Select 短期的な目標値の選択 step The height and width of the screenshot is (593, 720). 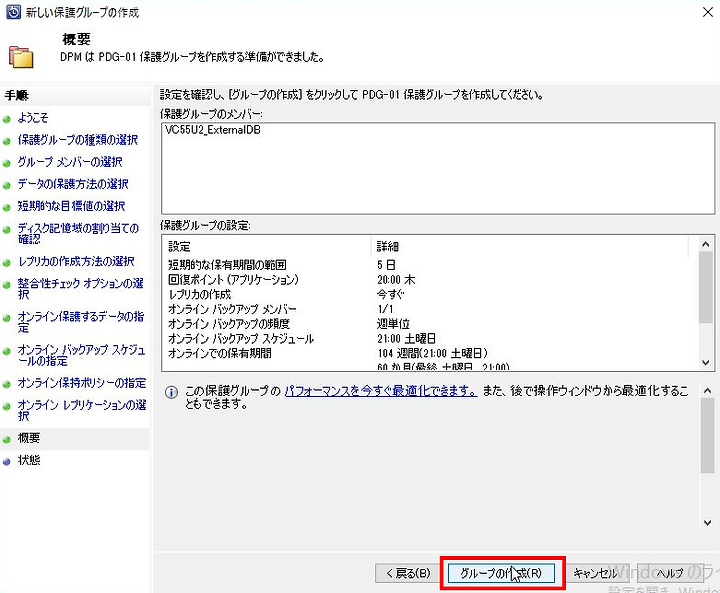coord(71,206)
